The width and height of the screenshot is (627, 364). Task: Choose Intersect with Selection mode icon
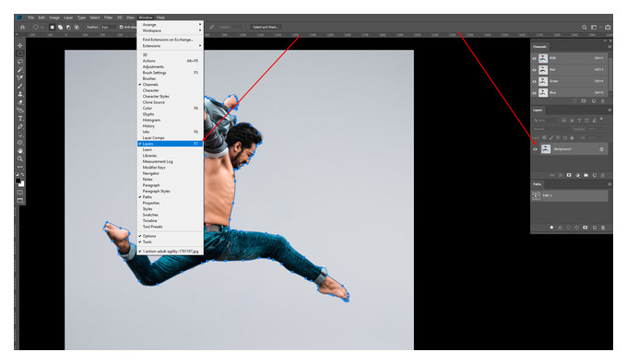77,27
